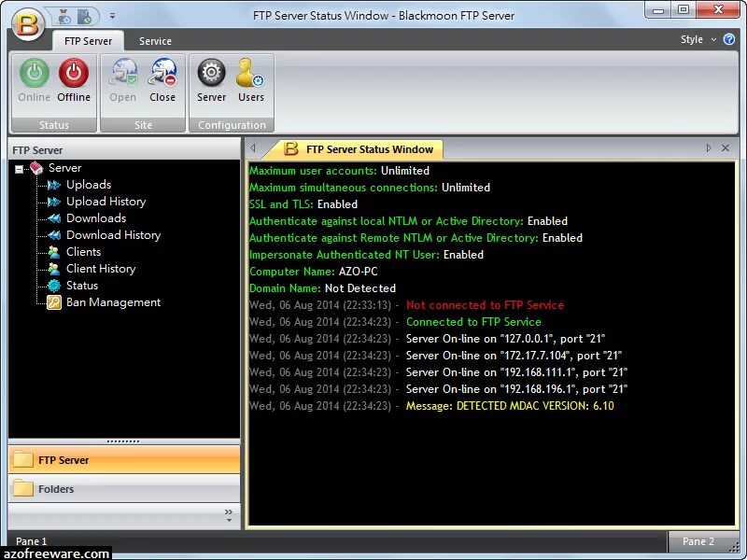Click the Computer Name AZO-PC line

coord(314,272)
